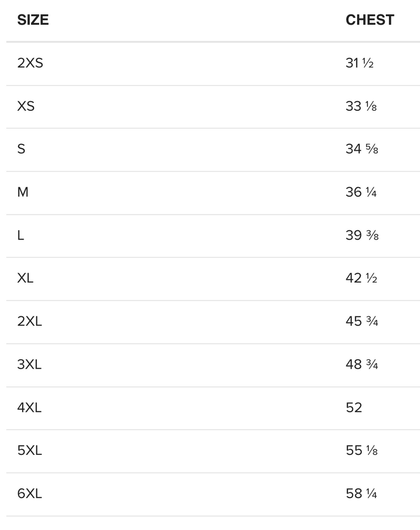Select the 5XL size label
Screen dimensions: 420x530
pos(29,451)
